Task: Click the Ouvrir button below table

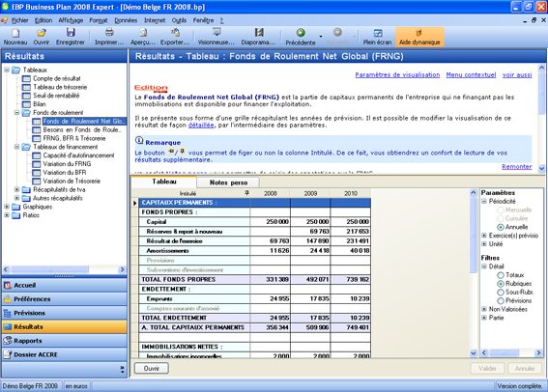Action: coord(152,368)
